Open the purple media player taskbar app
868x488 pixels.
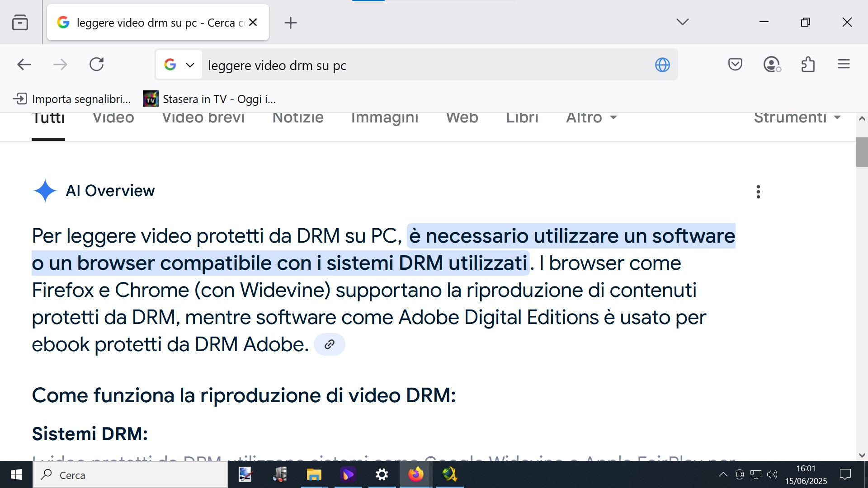(x=348, y=474)
